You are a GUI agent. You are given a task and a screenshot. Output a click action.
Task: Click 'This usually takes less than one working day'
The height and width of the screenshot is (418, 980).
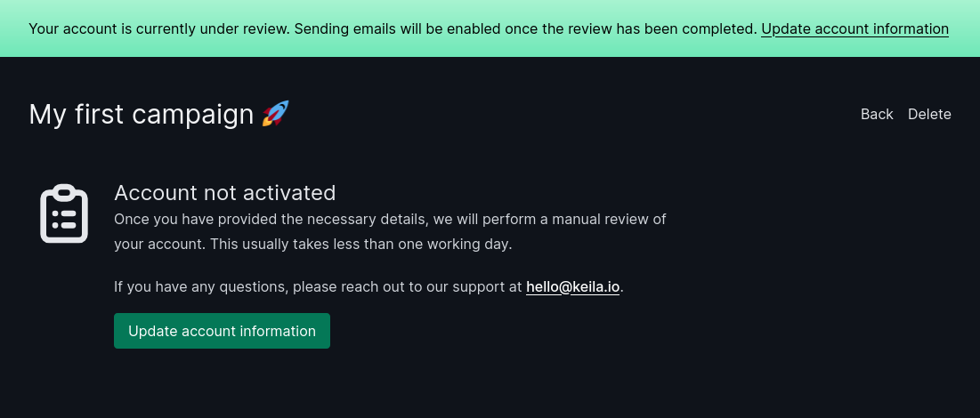pos(361,245)
